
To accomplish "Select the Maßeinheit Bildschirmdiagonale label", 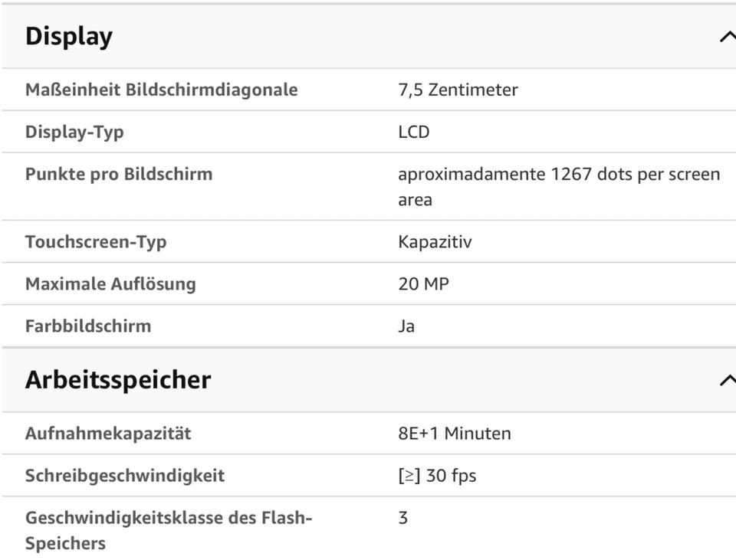I will (162, 90).
